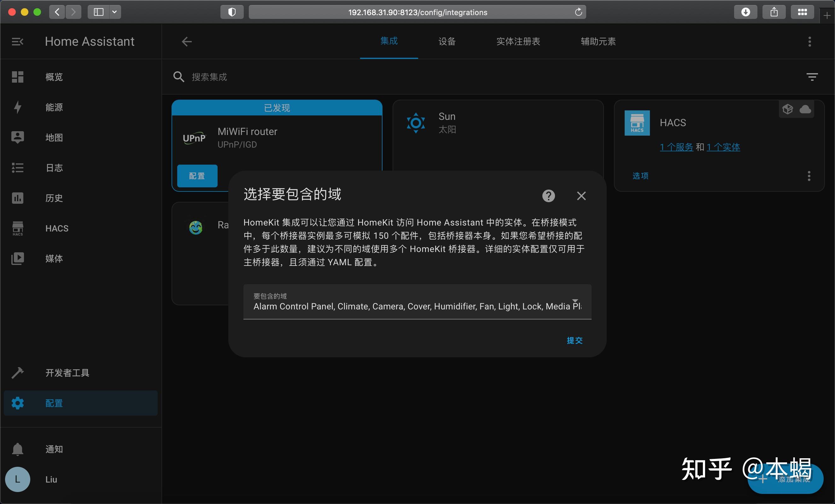Image resolution: width=835 pixels, height=504 pixels.
Task: Open the 要包含的域 dropdown
Action: pos(575,302)
